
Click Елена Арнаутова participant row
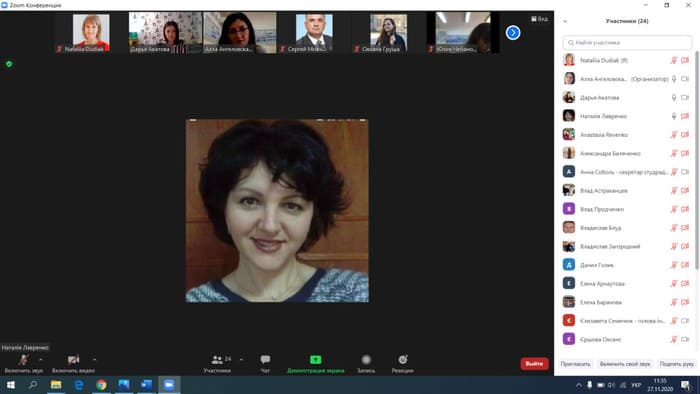coord(626,283)
